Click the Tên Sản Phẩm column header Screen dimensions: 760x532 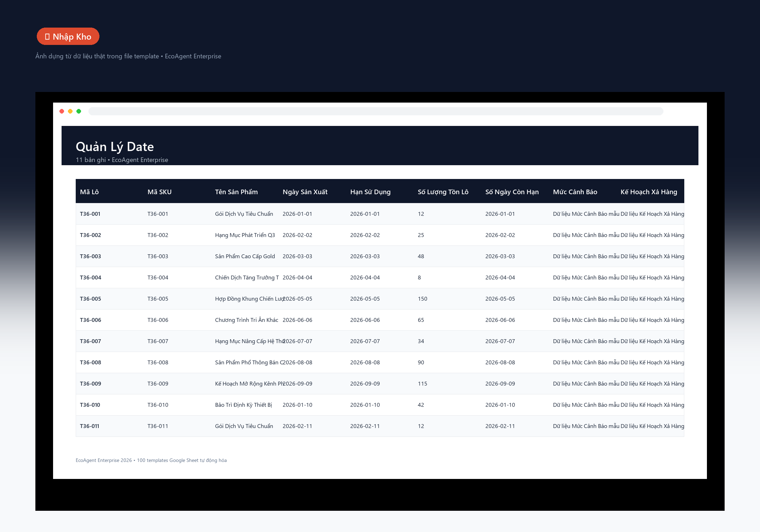click(236, 192)
